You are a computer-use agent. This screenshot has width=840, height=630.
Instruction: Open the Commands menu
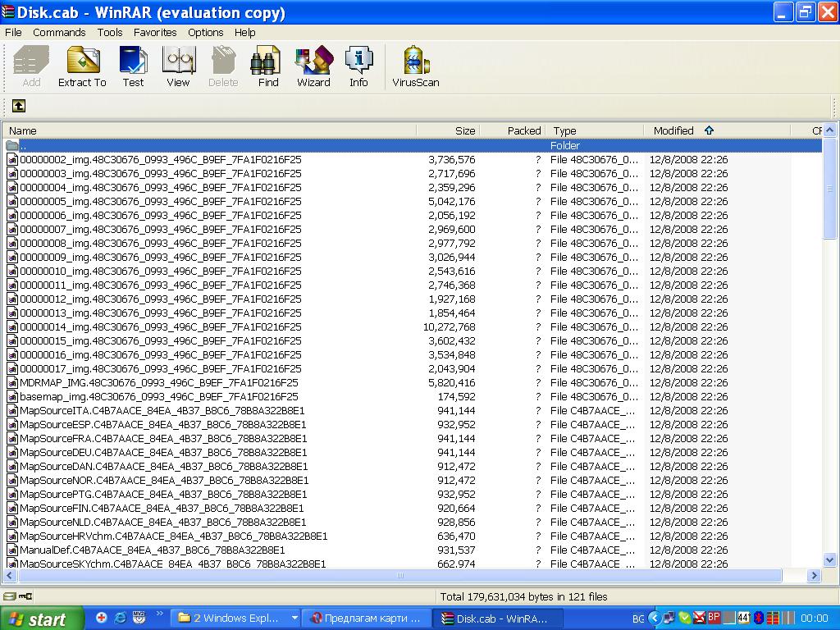tap(59, 33)
